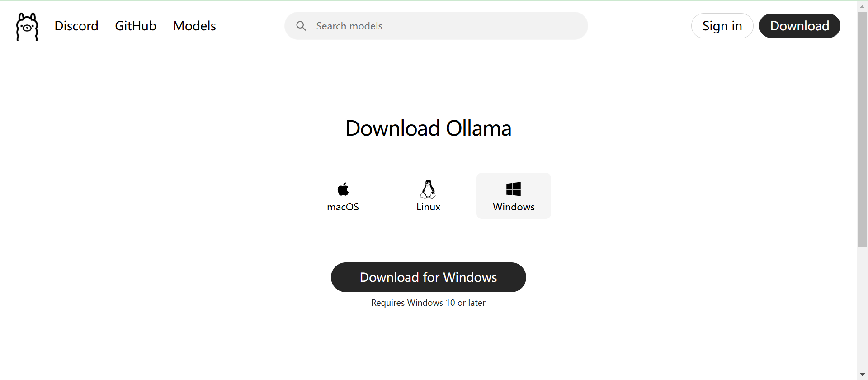The width and height of the screenshot is (868, 380).
Task: Switch to the Linux tab label
Action: tap(428, 207)
